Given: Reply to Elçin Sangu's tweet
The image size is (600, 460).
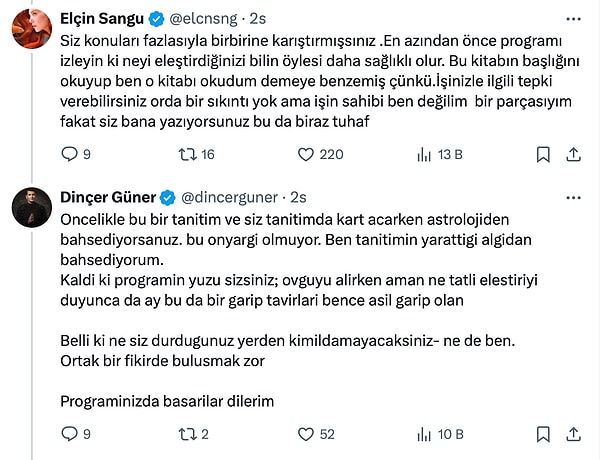Looking at the screenshot, I should [x=69, y=154].
